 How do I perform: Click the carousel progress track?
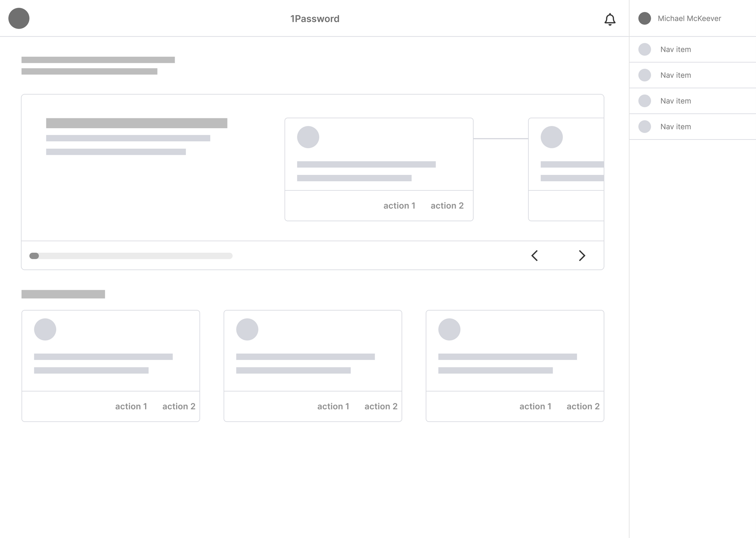[131, 256]
